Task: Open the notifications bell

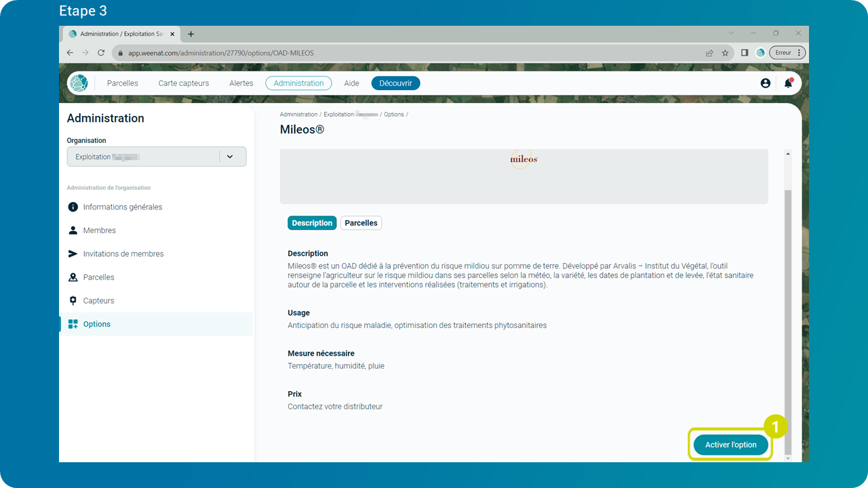Action: pyautogui.click(x=788, y=83)
